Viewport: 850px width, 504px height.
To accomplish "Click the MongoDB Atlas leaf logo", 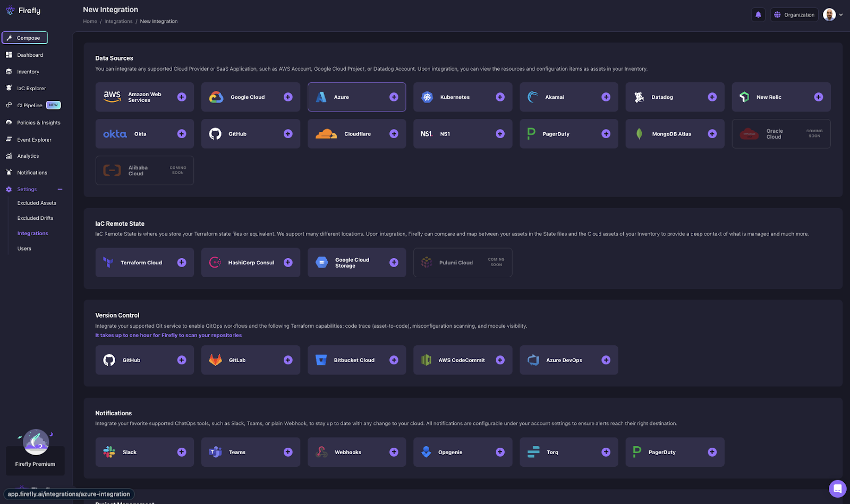I will tap(639, 134).
